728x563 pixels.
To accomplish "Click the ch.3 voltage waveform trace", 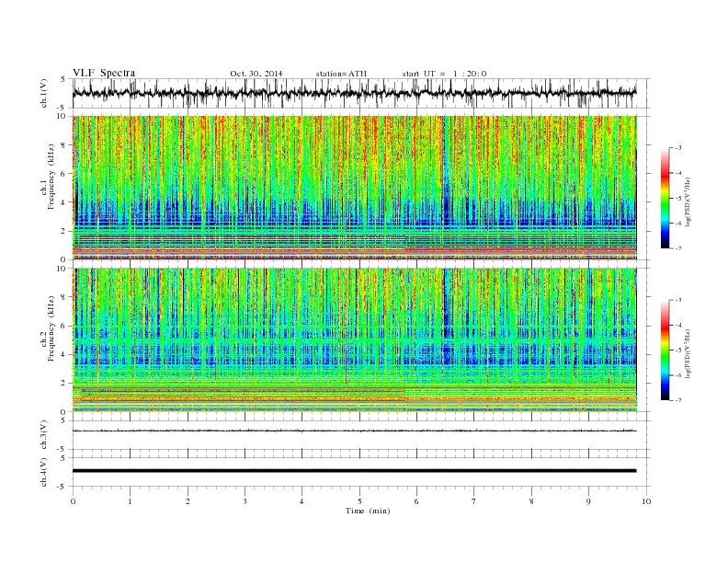I will point(355,431).
